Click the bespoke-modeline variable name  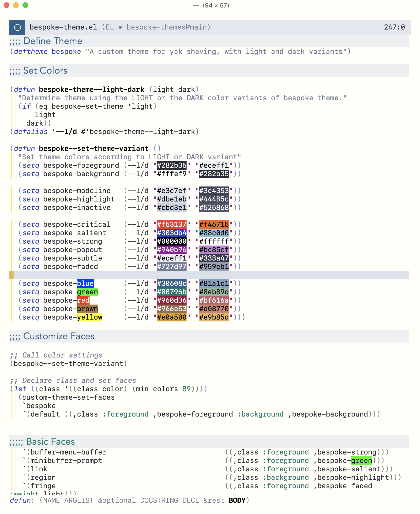[77, 191]
